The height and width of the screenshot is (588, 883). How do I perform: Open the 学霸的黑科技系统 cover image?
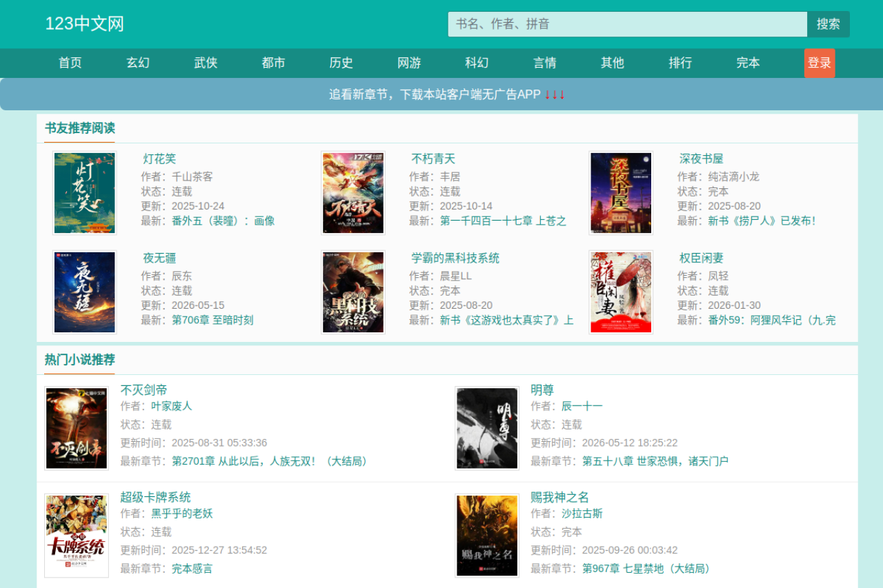[353, 292]
